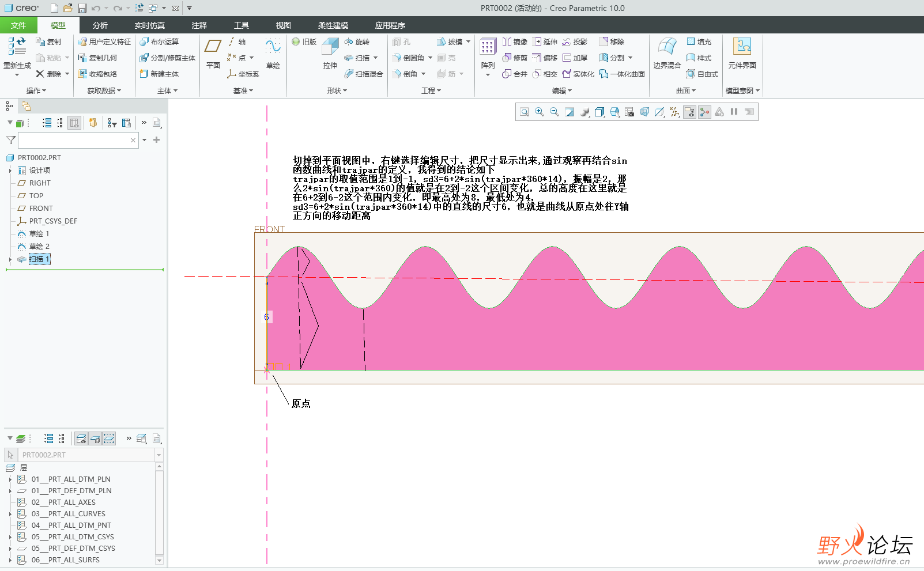Switch to the 分析 (Analysis) tab
Image resolution: width=924 pixels, height=571 pixels.
point(100,25)
